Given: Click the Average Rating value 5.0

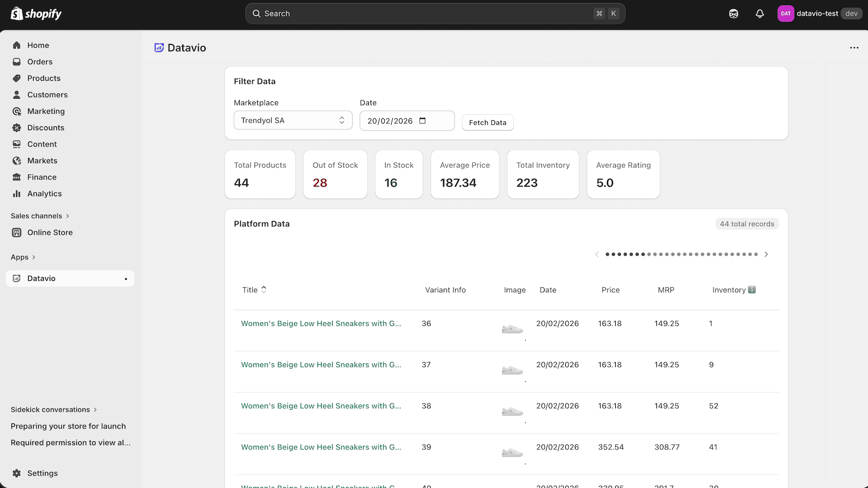Looking at the screenshot, I should pos(605,183).
